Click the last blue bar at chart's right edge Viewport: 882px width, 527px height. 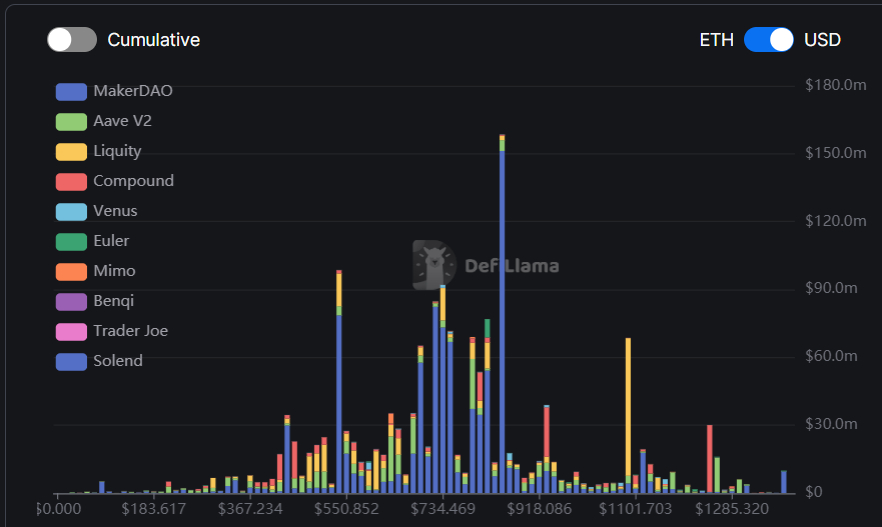(x=784, y=482)
